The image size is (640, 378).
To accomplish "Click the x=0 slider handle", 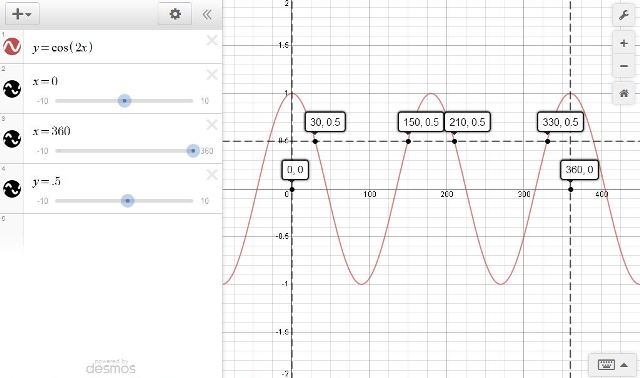I will point(124,100).
